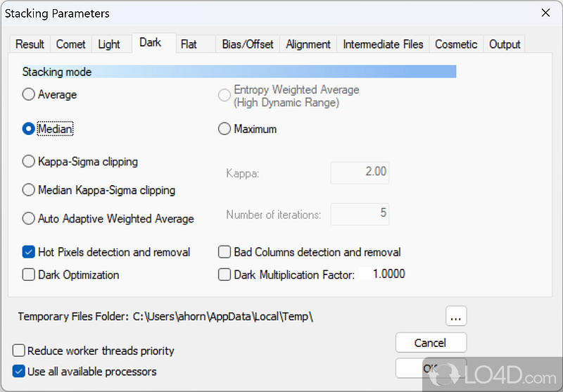
Task: Open the Comet tab
Action: 71,44
